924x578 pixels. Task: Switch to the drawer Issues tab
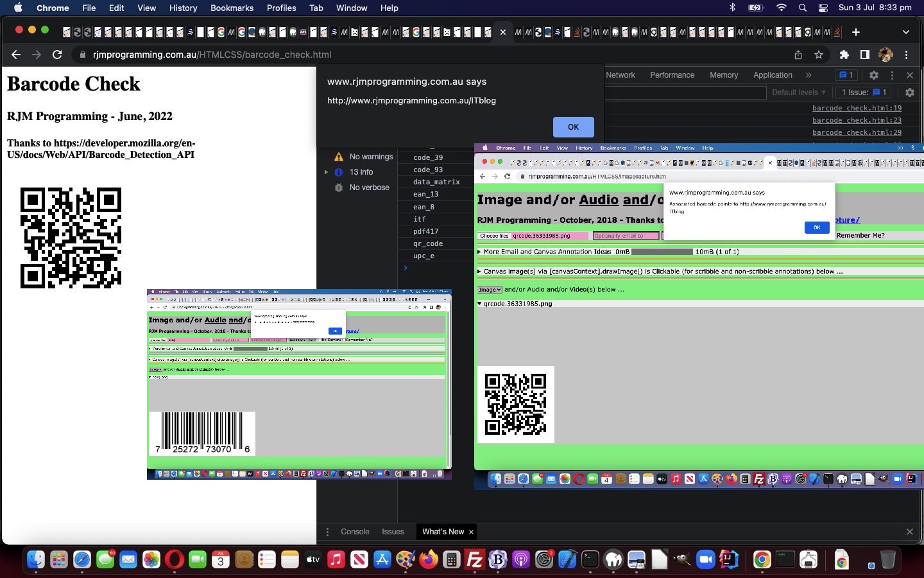coord(393,532)
